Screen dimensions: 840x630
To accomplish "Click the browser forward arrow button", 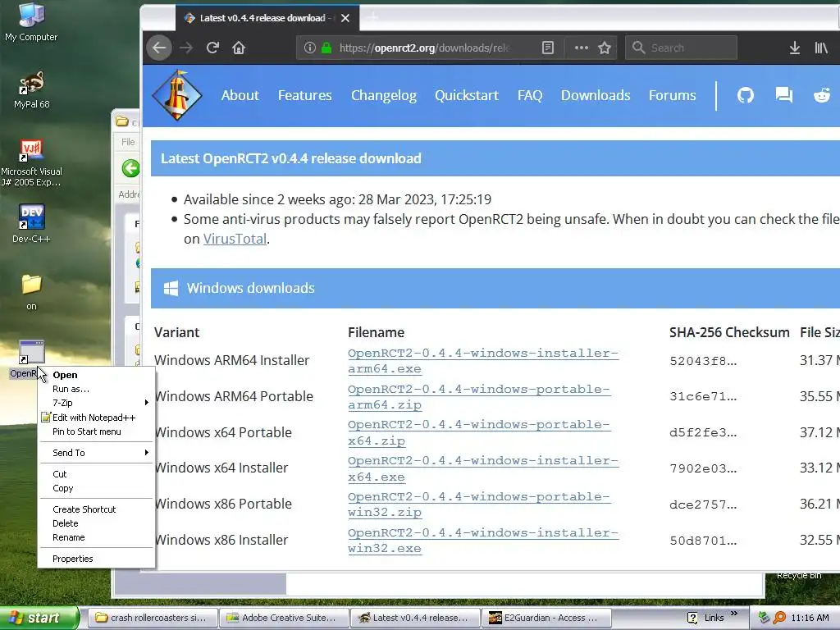I will [x=186, y=48].
